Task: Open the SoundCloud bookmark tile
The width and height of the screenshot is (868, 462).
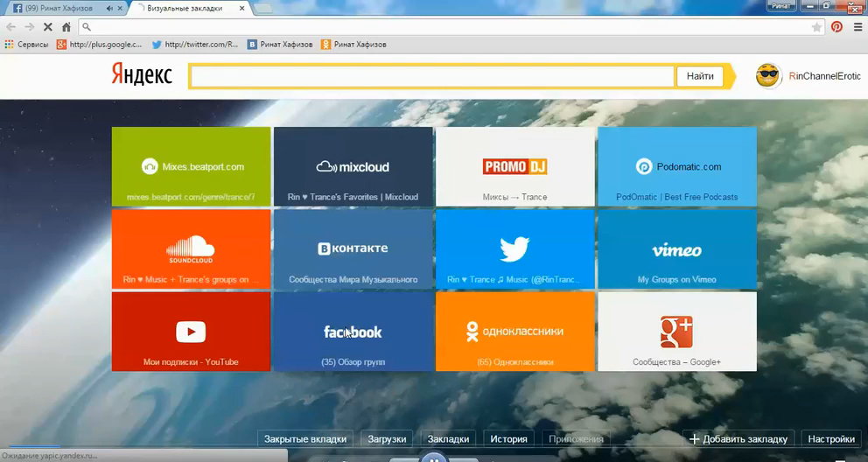Action: [x=191, y=249]
